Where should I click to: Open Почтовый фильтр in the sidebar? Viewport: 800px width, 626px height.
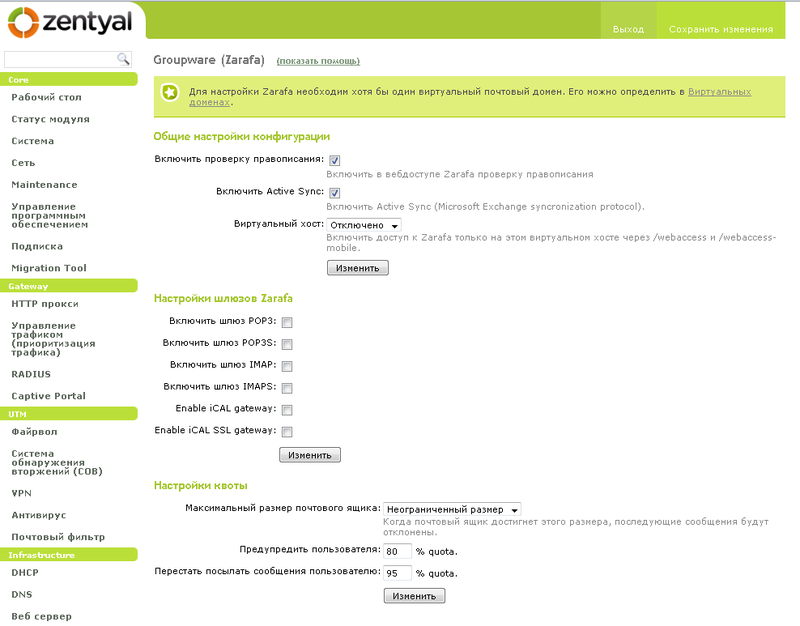tap(58, 537)
